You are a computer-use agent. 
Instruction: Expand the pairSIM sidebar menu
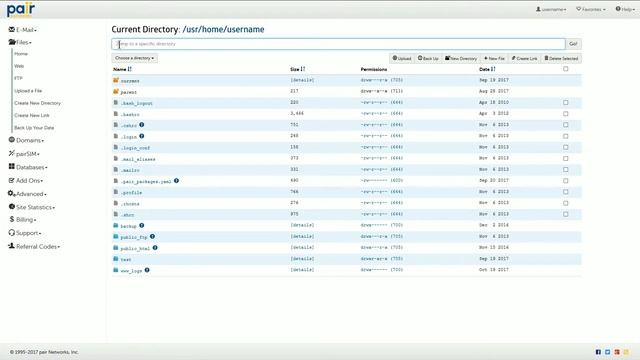24,154
